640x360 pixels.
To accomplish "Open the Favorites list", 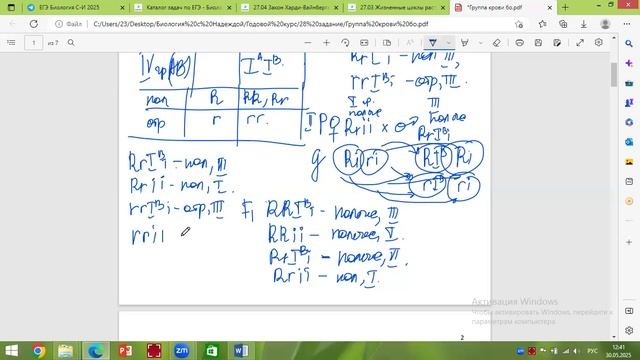I will pyautogui.click(x=542, y=24).
